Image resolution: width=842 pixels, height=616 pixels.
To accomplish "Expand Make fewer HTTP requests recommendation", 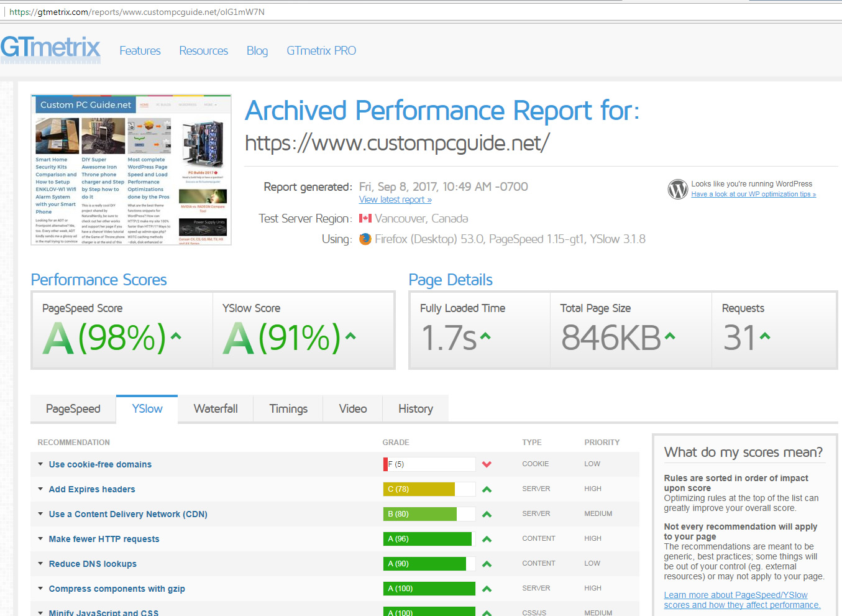I will pyautogui.click(x=40, y=538).
